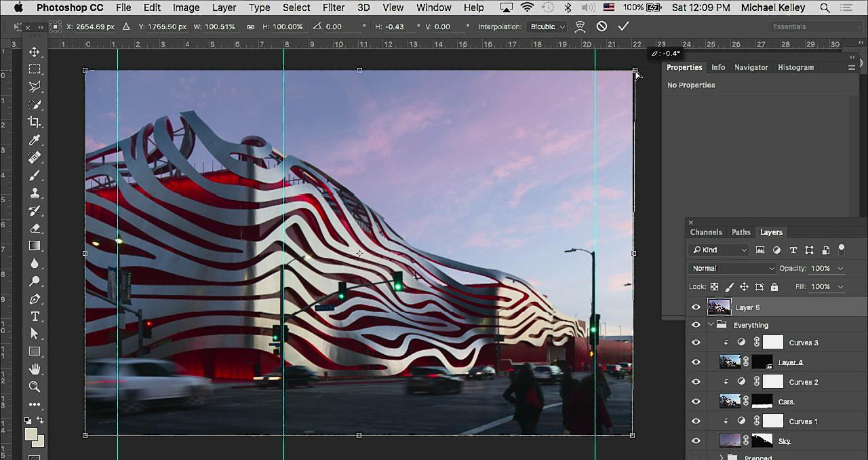Open the Properties panel menu
This screenshot has width=868, height=460.
click(851, 67)
